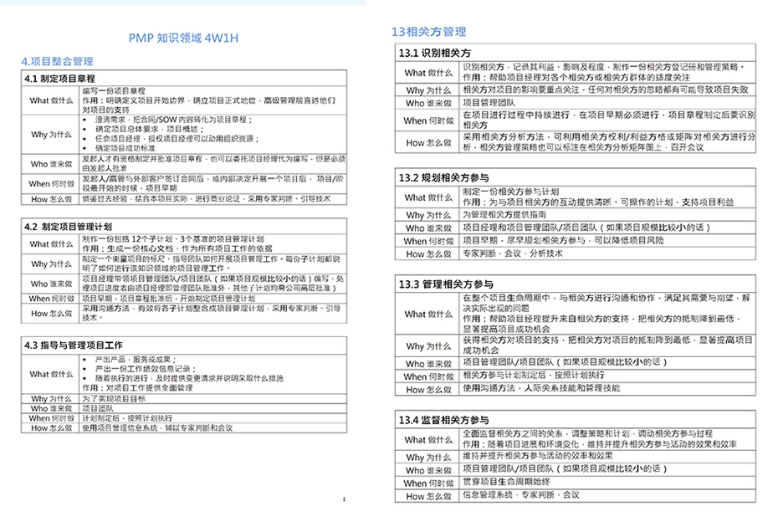
Task: Select the '13.2 规划相关方参与' table header
Action: (442, 177)
